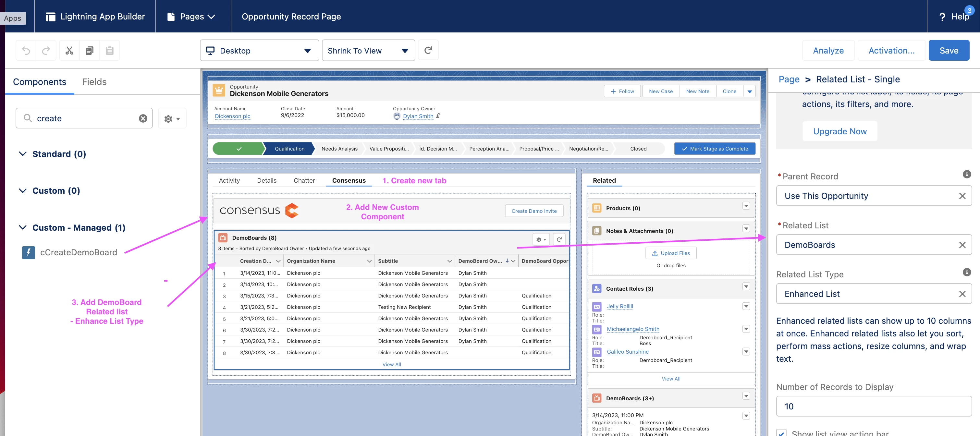Open the Products (0) list dropdown
Viewport: 980px width, 436px height.
[x=746, y=206]
